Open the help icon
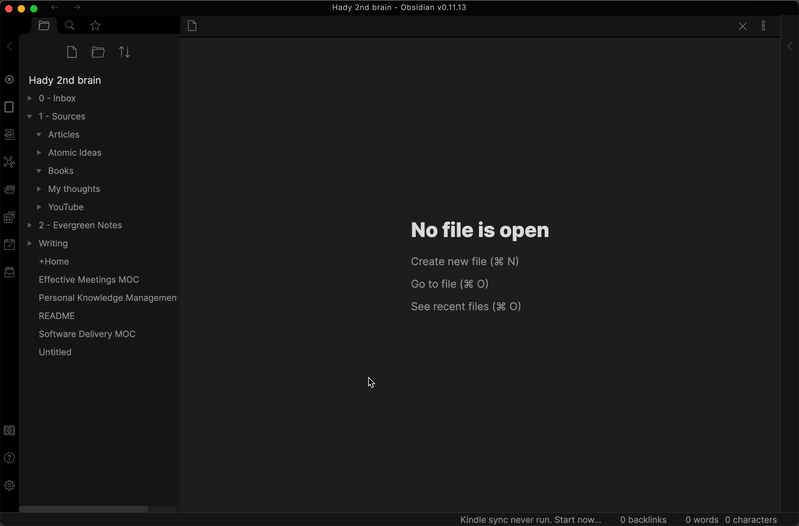799x526 pixels. tap(9, 458)
